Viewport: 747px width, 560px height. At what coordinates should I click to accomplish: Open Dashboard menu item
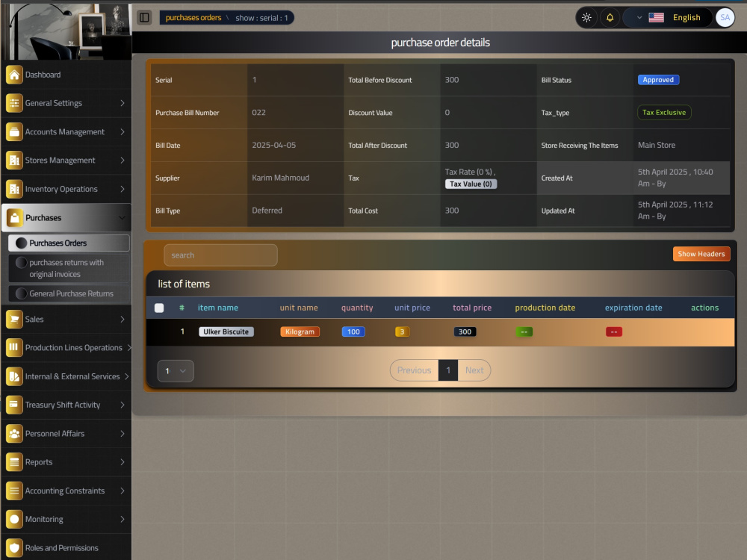click(66, 75)
